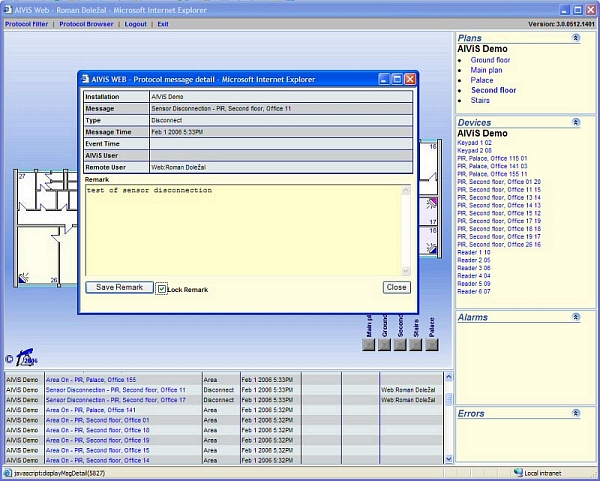
Task: Open Area On - Second floor, Office 01 message
Action: [98, 420]
